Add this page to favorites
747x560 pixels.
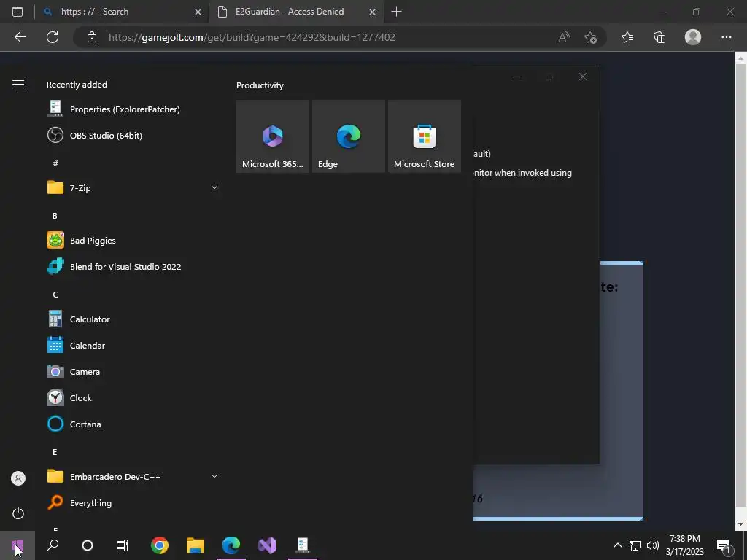(x=591, y=37)
